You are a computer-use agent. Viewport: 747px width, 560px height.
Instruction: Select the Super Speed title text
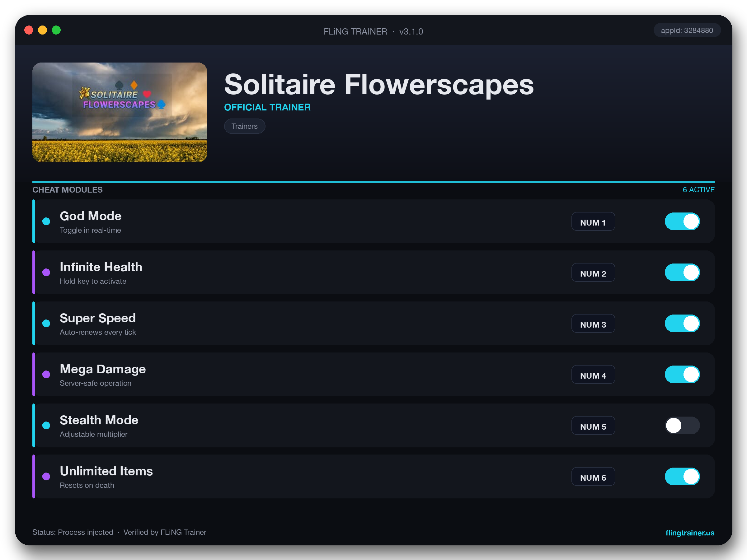click(98, 318)
